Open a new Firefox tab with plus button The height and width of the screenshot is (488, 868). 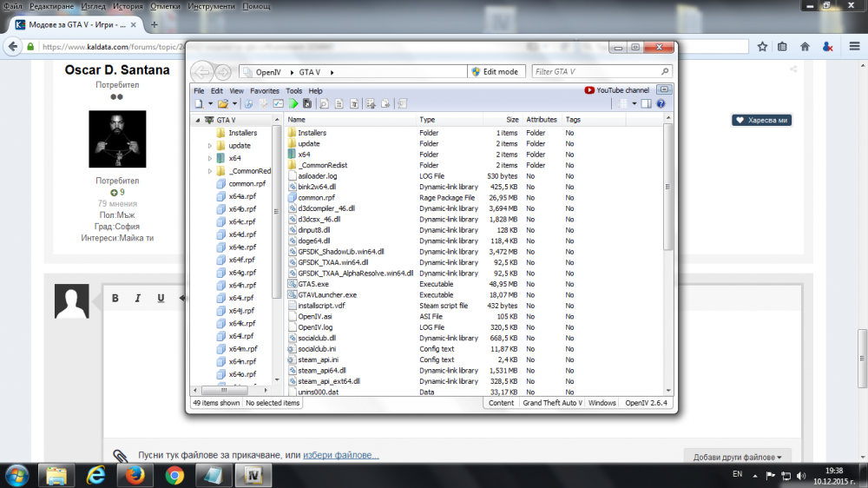(x=155, y=25)
